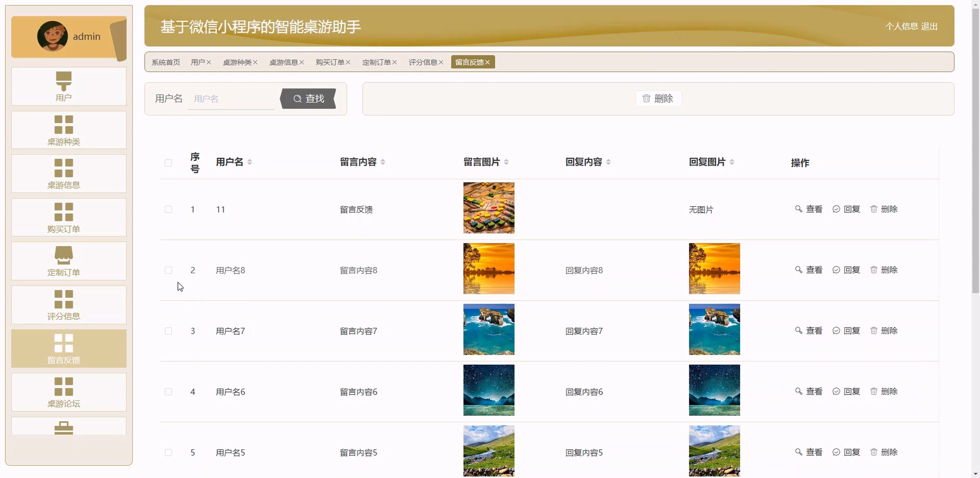
Task: Click admin avatar picture
Action: (x=53, y=36)
